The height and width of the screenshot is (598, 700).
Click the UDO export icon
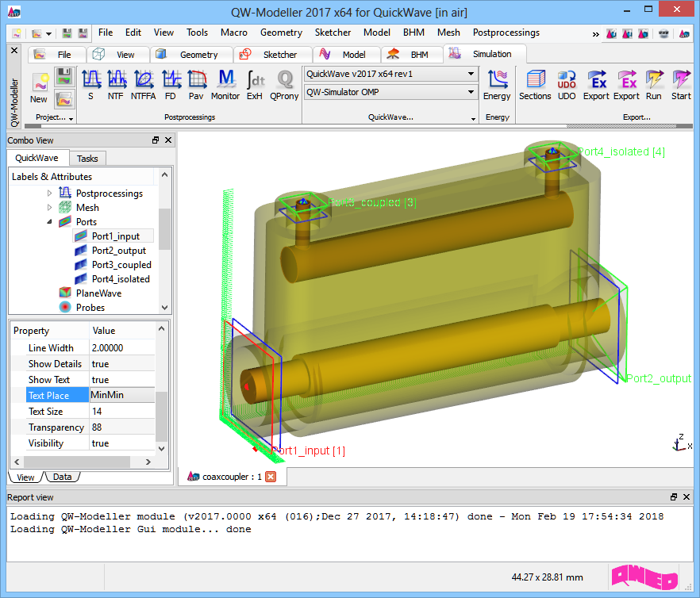pyautogui.click(x=567, y=84)
